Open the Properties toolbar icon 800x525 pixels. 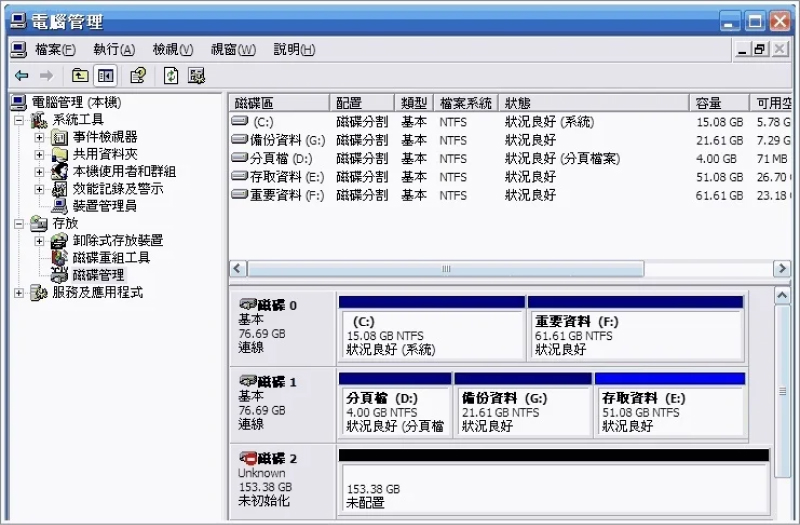(138, 76)
